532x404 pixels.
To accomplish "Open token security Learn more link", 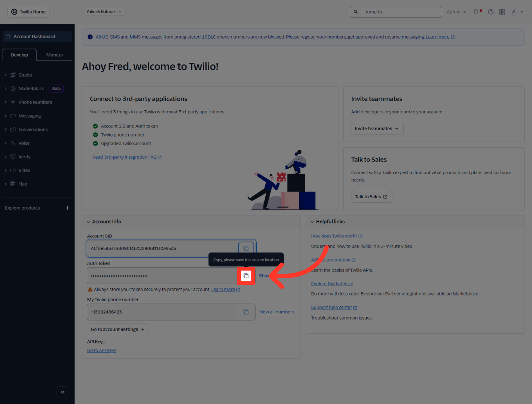I will coord(225,290).
